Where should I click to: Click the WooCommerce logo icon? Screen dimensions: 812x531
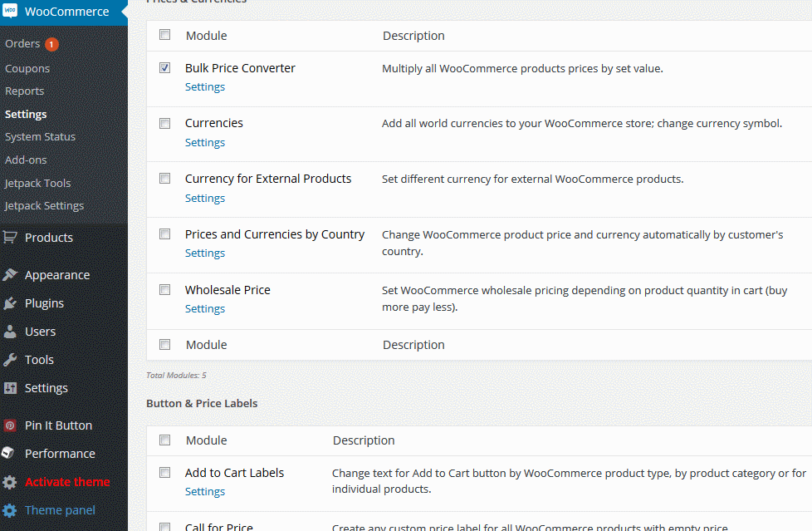point(10,11)
